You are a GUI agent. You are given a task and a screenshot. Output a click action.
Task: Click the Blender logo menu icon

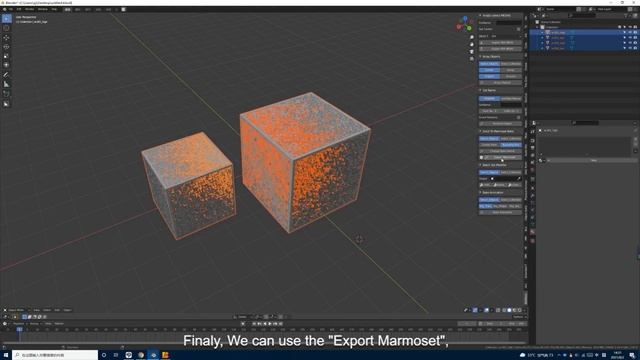[4, 9]
